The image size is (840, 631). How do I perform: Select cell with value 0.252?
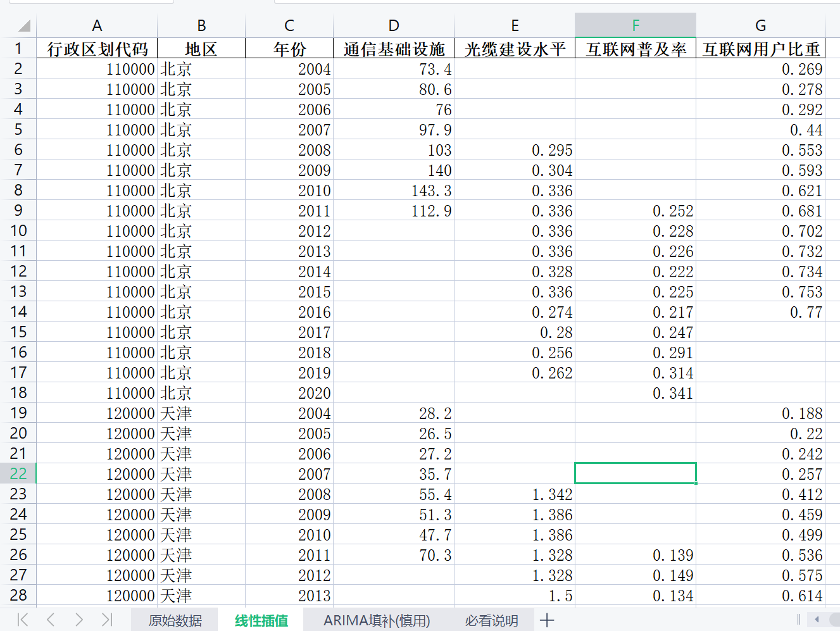636,210
